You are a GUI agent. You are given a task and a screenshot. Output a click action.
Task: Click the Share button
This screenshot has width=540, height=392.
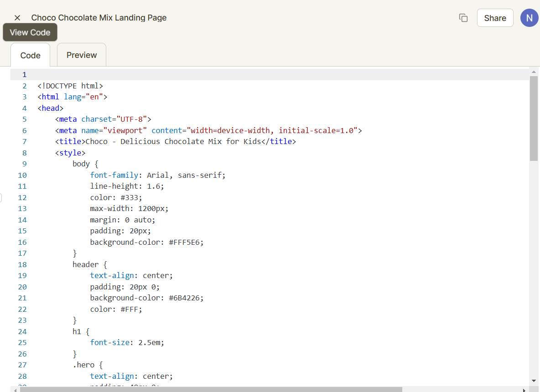495,18
